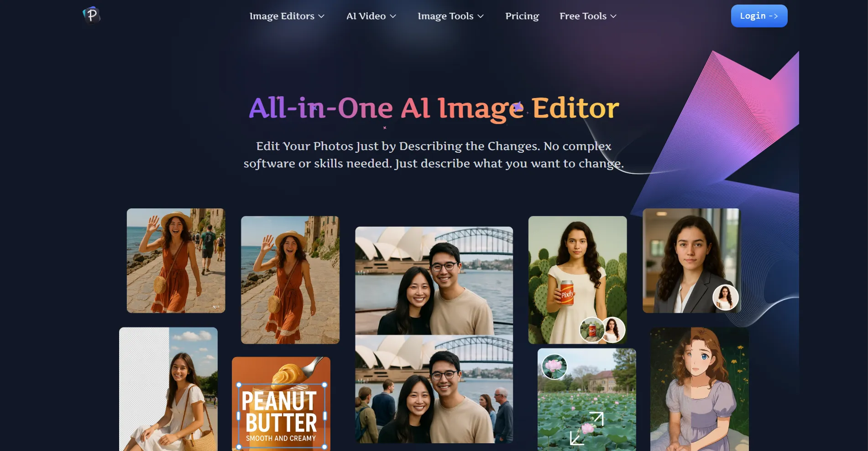Screen dimensions: 868x451
Task: Click the Login button
Action: (759, 16)
